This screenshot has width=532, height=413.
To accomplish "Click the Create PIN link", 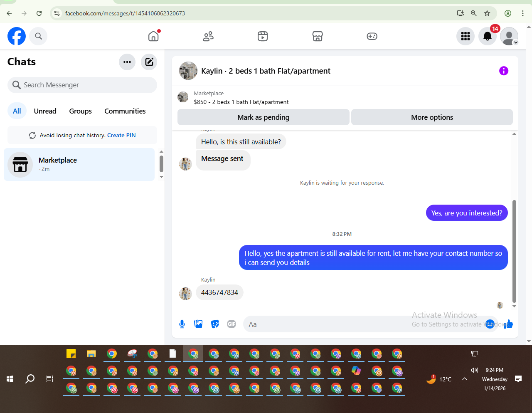I will coord(121,135).
